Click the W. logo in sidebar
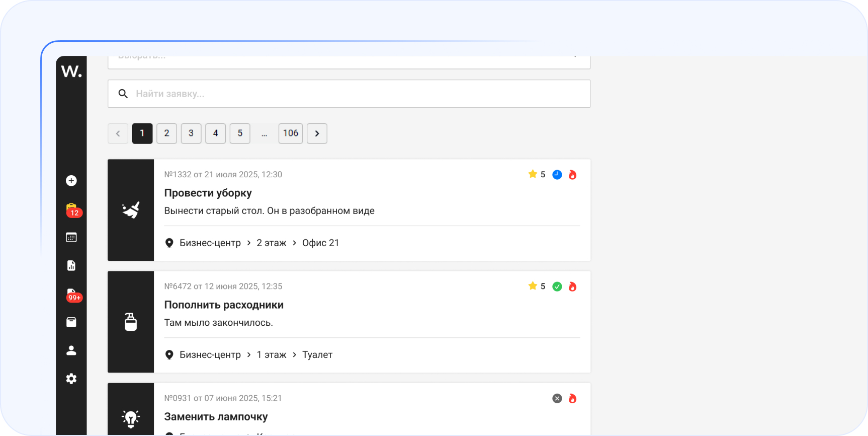Image resolution: width=868 pixels, height=436 pixels. click(71, 71)
